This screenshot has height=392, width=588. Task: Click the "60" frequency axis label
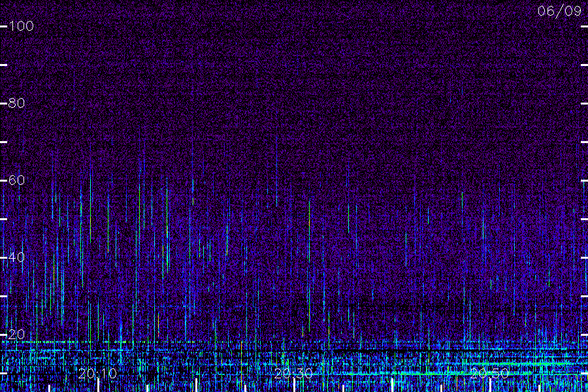pyautogui.click(x=16, y=180)
